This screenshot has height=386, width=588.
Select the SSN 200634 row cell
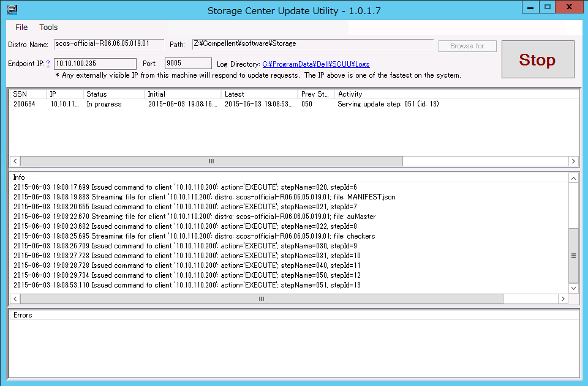(24, 104)
